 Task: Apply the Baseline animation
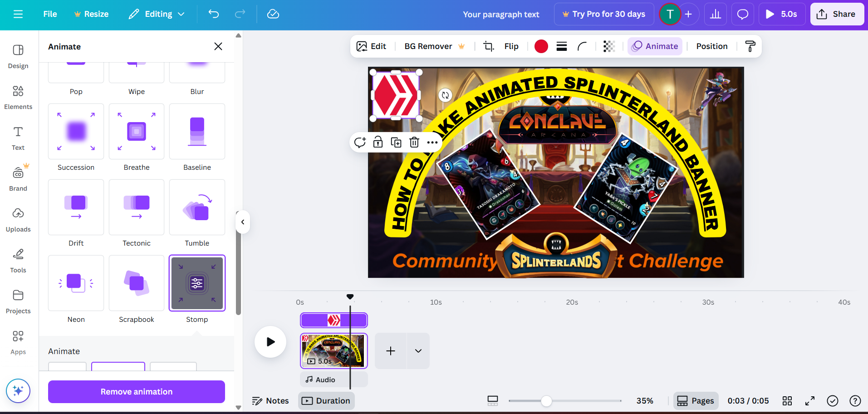tap(197, 132)
